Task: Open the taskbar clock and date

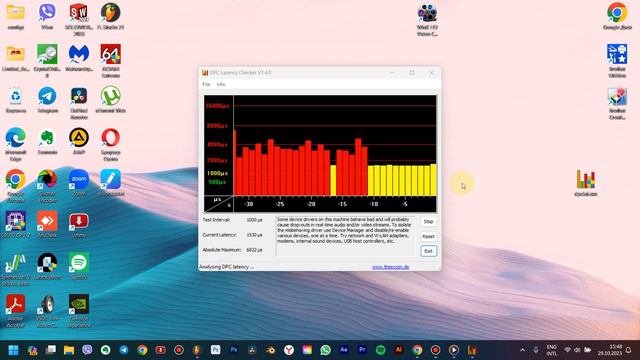Action: pyautogui.click(x=610, y=350)
